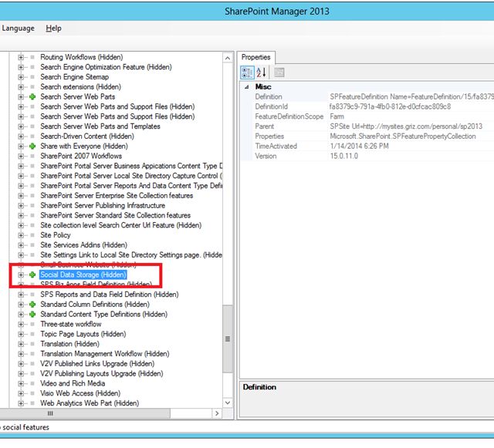Select Search-Driven Content (Hidden)

click(87, 136)
